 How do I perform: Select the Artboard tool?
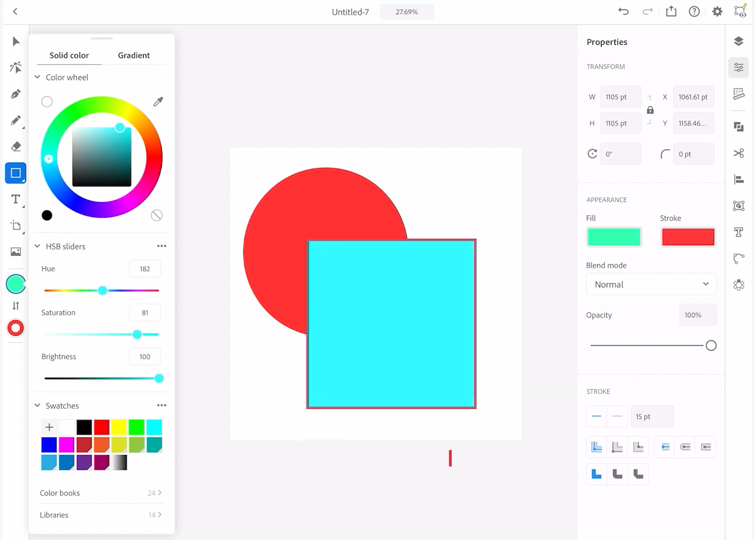pos(16,225)
